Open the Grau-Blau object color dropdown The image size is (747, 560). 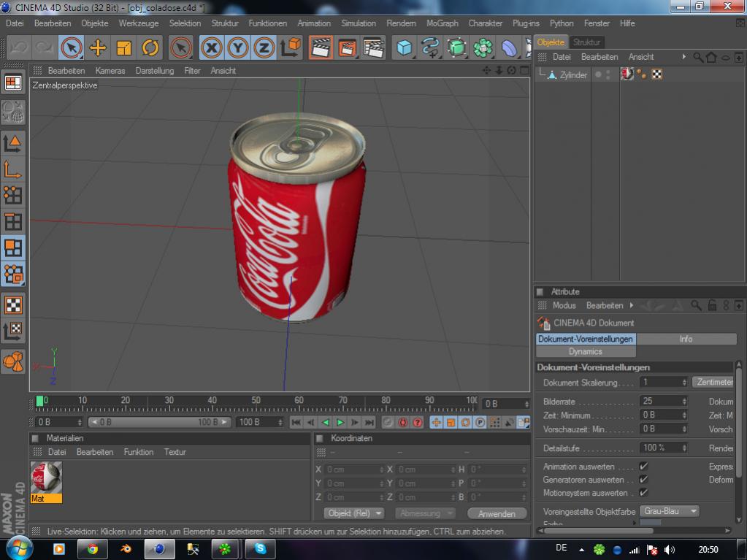click(669, 511)
